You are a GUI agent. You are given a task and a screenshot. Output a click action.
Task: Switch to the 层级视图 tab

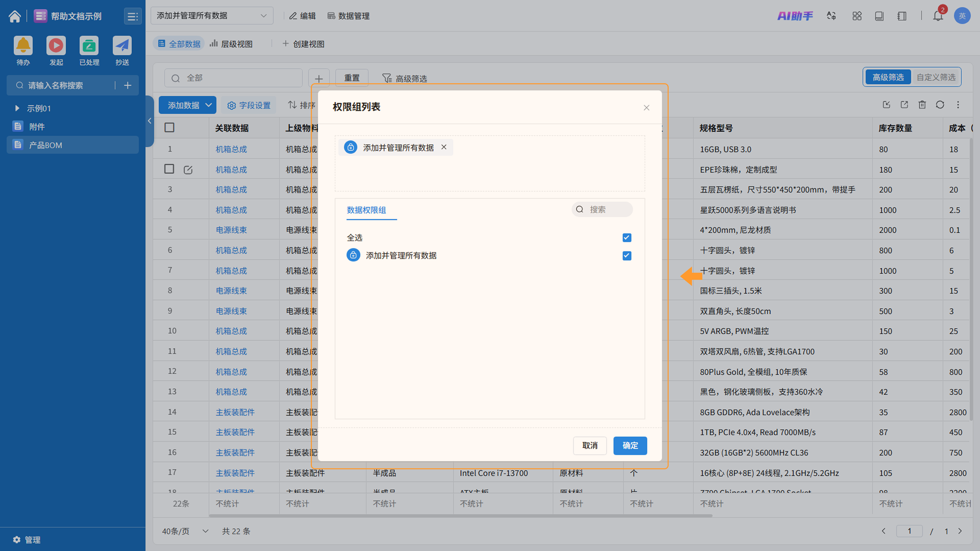231,44
